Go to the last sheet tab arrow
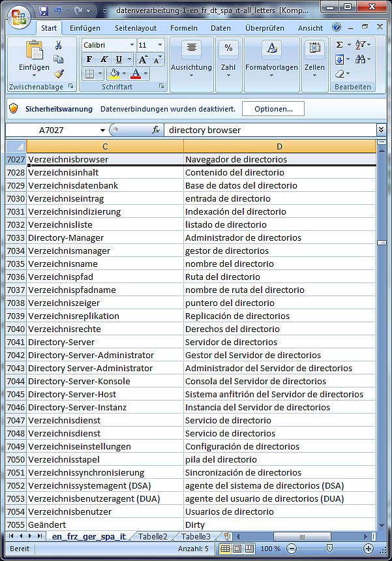Screen dimensions: 392x561 click(x=39, y=536)
